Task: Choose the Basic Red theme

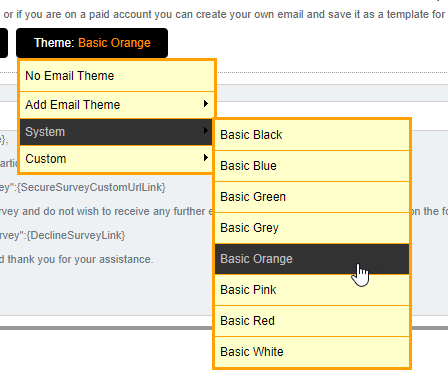Action: pos(312,321)
